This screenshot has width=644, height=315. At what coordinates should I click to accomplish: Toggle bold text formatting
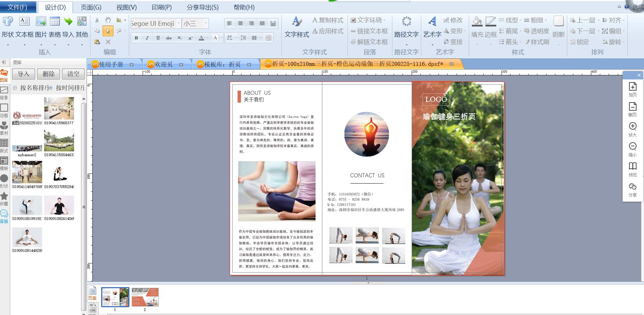(136, 38)
